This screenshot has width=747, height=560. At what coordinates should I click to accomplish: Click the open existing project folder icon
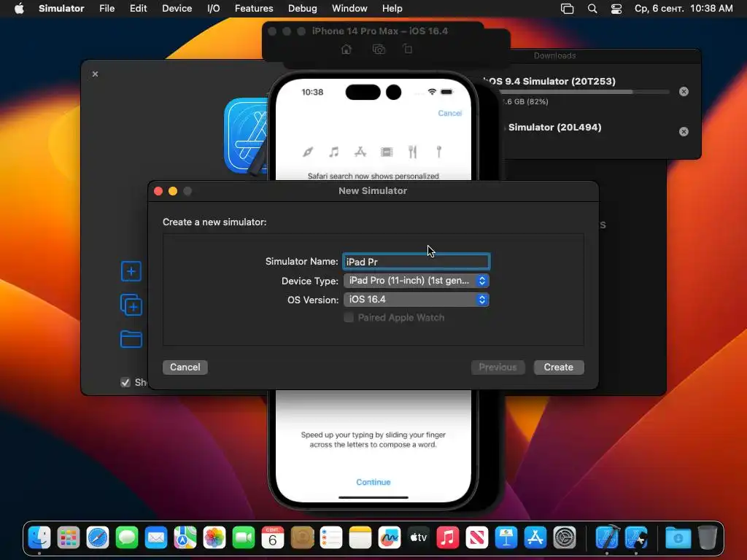point(131,339)
